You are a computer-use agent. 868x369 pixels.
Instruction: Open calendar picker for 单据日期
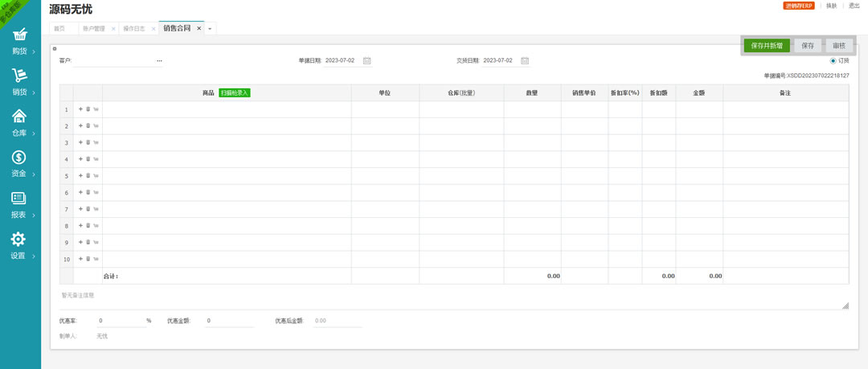tap(366, 60)
